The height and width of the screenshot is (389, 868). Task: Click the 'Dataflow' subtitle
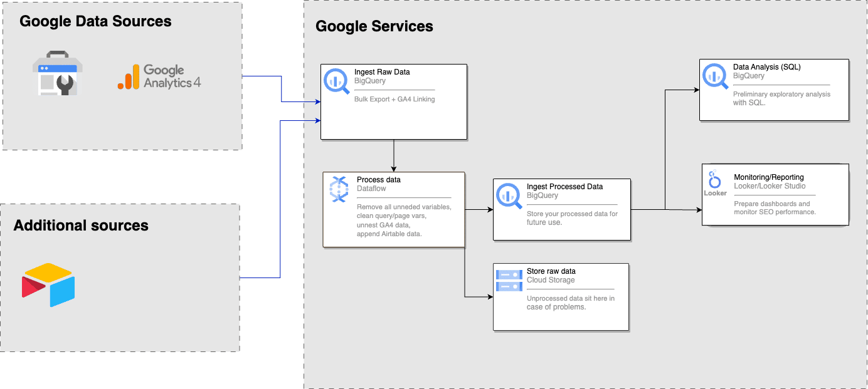tap(371, 188)
